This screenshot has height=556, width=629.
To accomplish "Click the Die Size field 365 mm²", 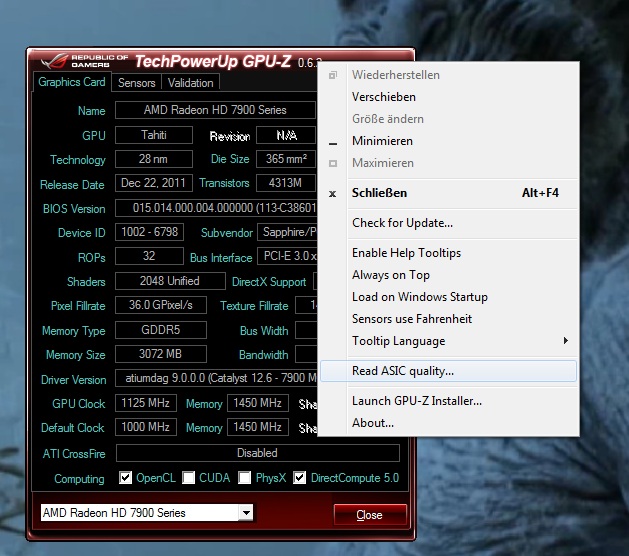I will [x=286, y=159].
